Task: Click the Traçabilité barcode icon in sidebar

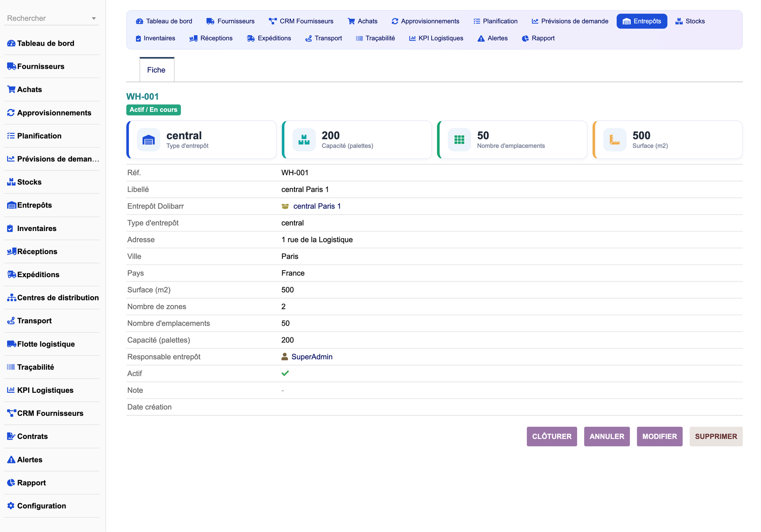Action: click(11, 367)
